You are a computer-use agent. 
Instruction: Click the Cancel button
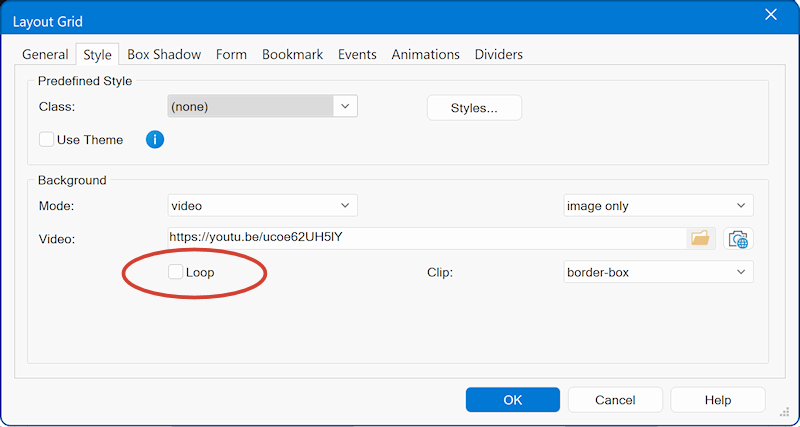click(615, 399)
